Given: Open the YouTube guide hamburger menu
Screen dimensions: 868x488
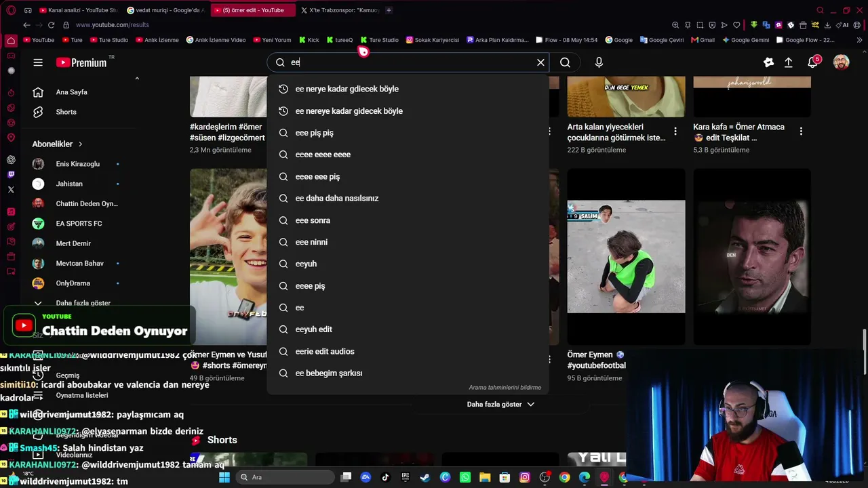Looking at the screenshot, I should click(x=38, y=62).
